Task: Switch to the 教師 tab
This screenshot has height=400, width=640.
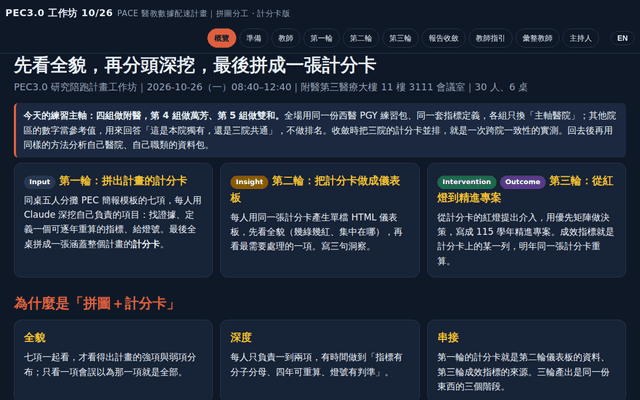Action: click(286, 38)
